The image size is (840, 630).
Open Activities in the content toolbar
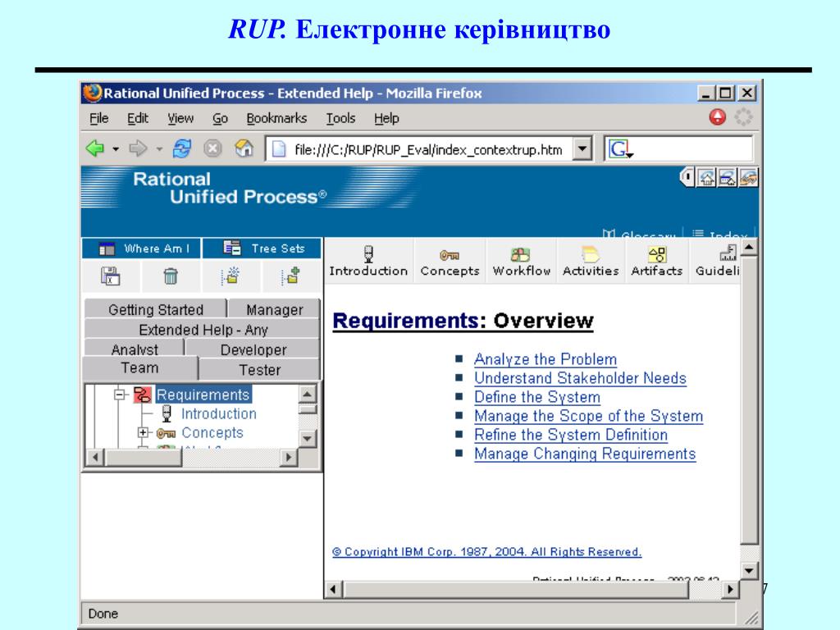click(x=591, y=262)
